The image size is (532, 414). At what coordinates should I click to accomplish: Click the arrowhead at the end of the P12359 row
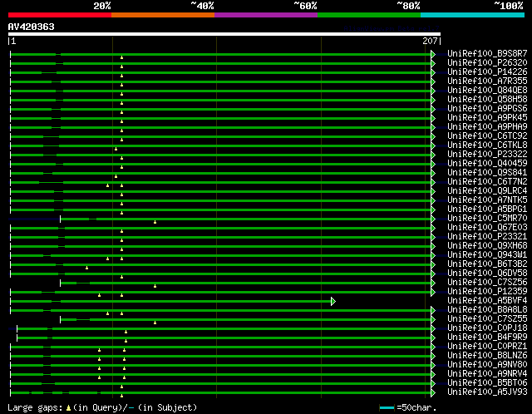coord(432,292)
